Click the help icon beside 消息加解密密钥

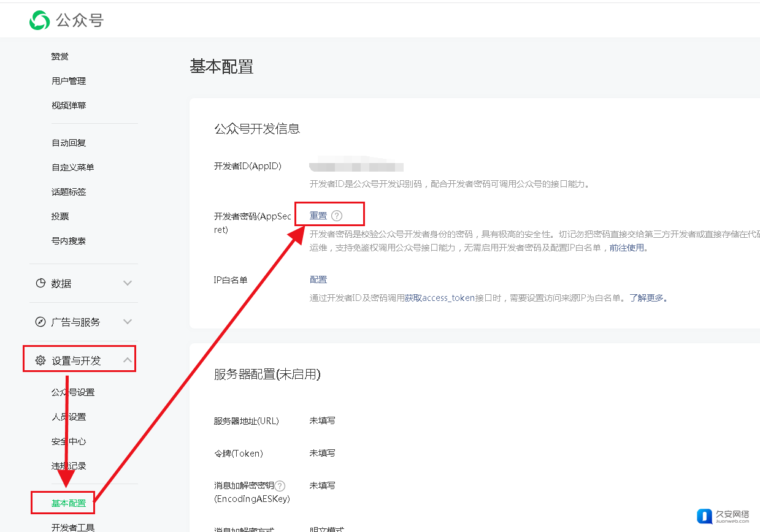pyautogui.click(x=280, y=485)
